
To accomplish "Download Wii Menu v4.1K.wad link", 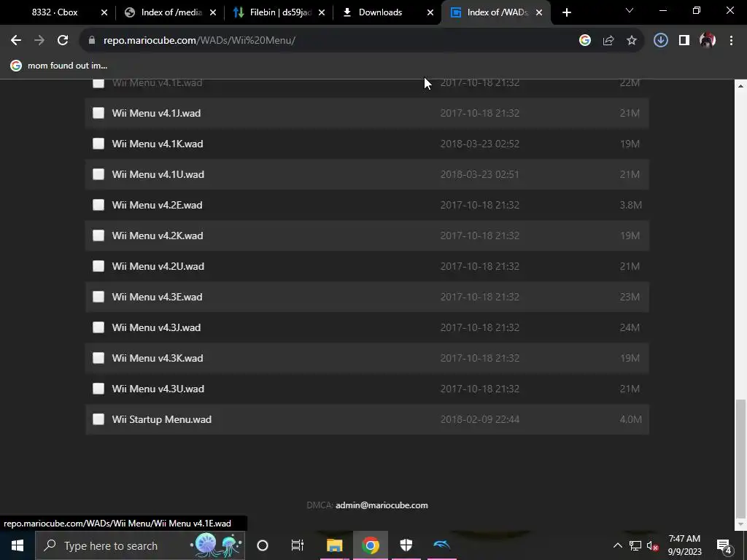I will (x=158, y=144).
